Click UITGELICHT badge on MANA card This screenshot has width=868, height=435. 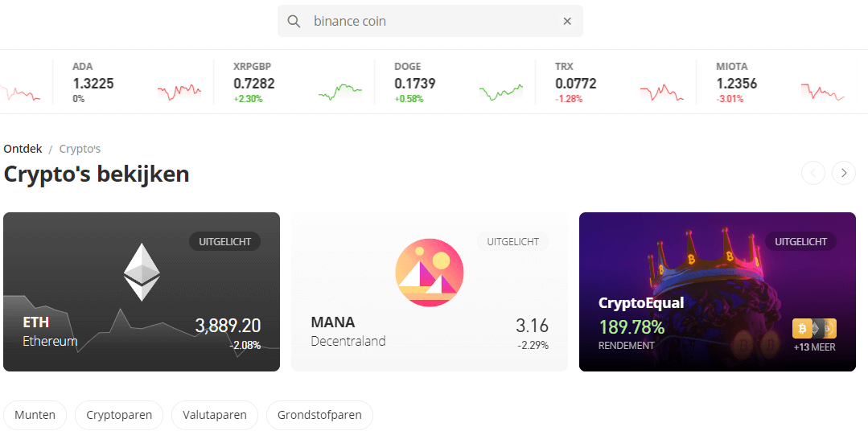pos(512,241)
